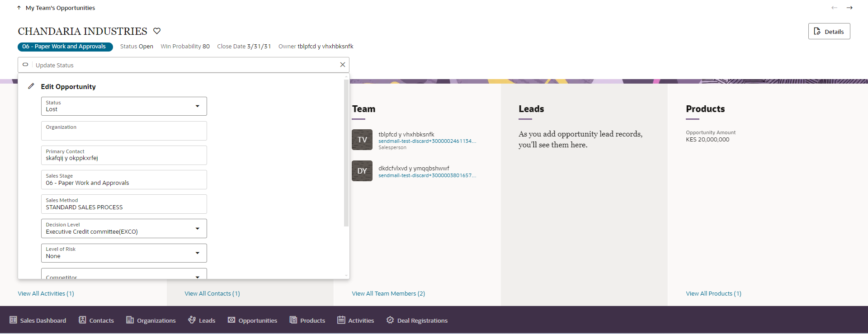Click the Details button
The image size is (868, 334).
(x=829, y=31)
